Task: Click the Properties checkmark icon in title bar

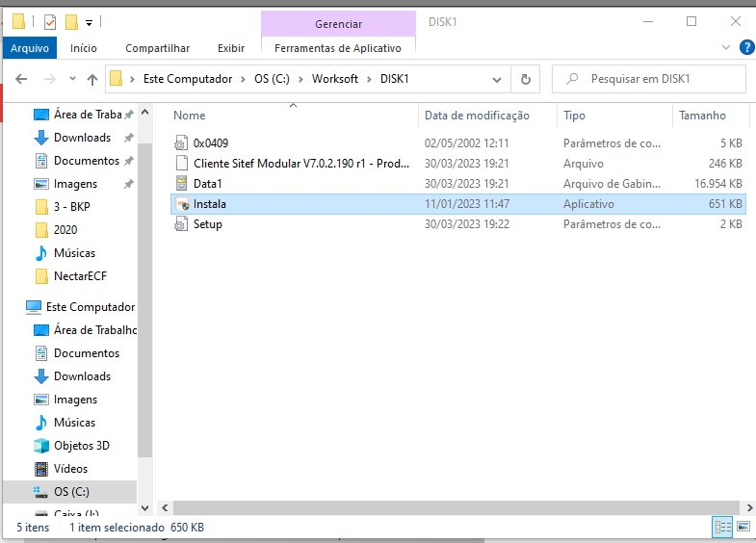Action: [50, 22]
